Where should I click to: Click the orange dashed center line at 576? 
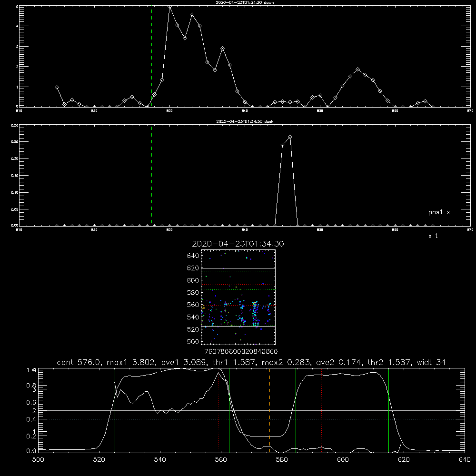point(269,410)
